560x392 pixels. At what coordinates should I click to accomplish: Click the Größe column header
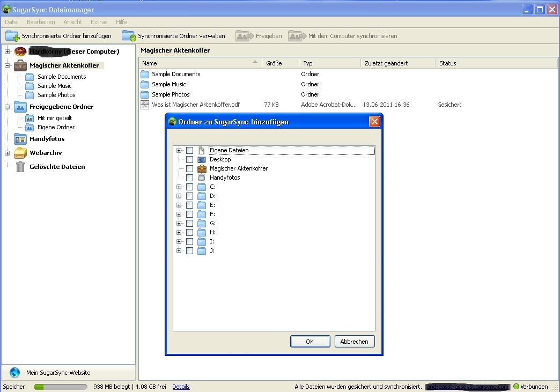281,63
